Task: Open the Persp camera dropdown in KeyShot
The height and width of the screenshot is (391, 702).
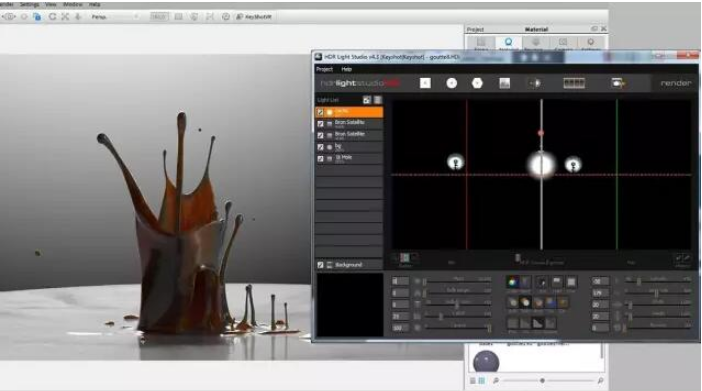Action: (115, 17)
